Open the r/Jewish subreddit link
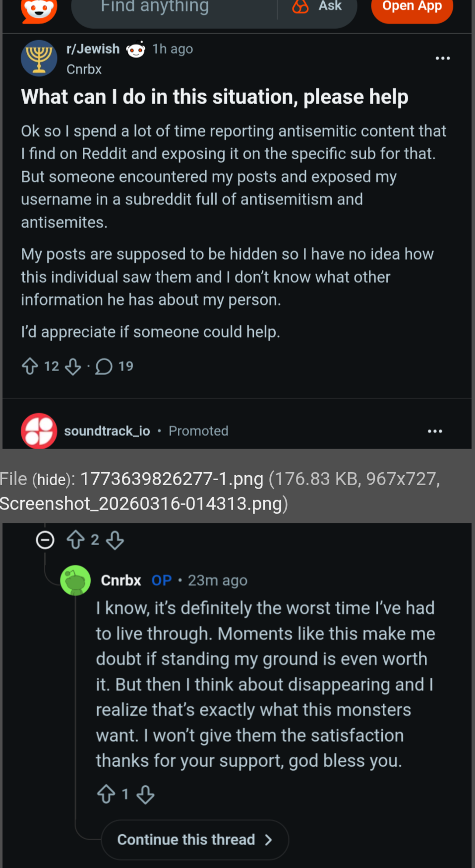This screenshot has width=475, height=868. pyautogui.click(x=93, y=49)
